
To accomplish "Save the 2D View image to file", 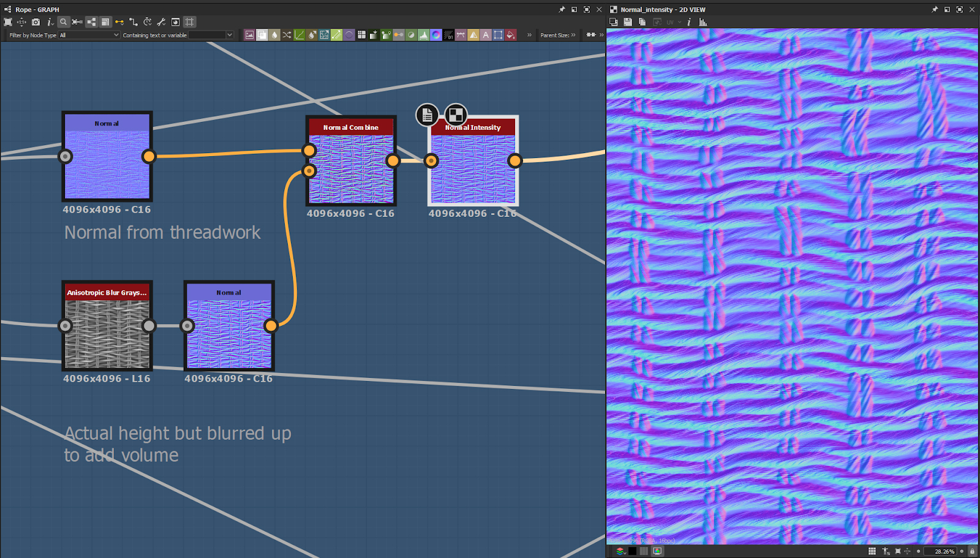I will (628, 22).
